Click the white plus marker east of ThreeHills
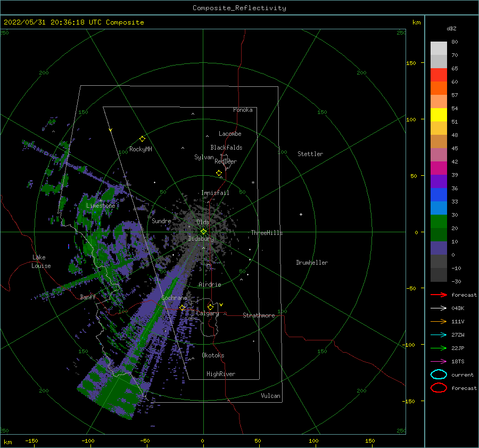 301,214
